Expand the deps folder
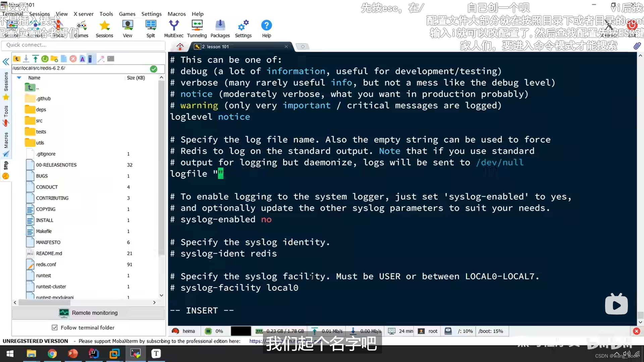 click(x=40, y=109)
